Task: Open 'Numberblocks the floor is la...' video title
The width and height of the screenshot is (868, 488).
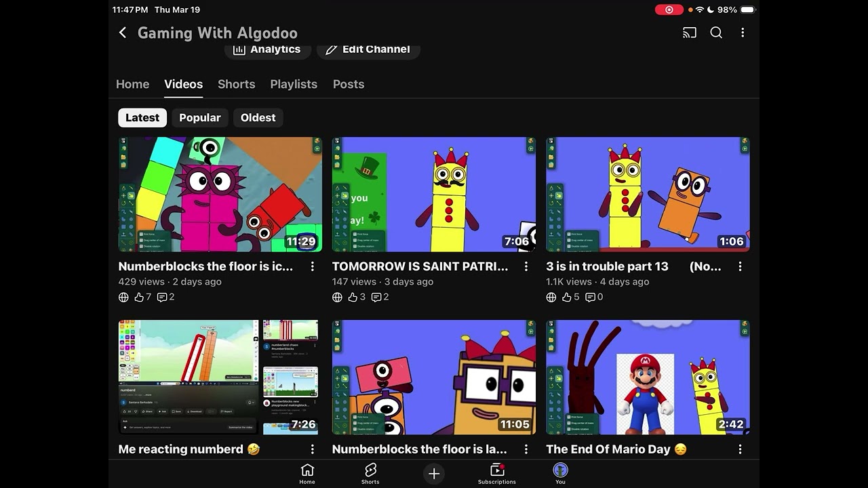Action: 420,449
